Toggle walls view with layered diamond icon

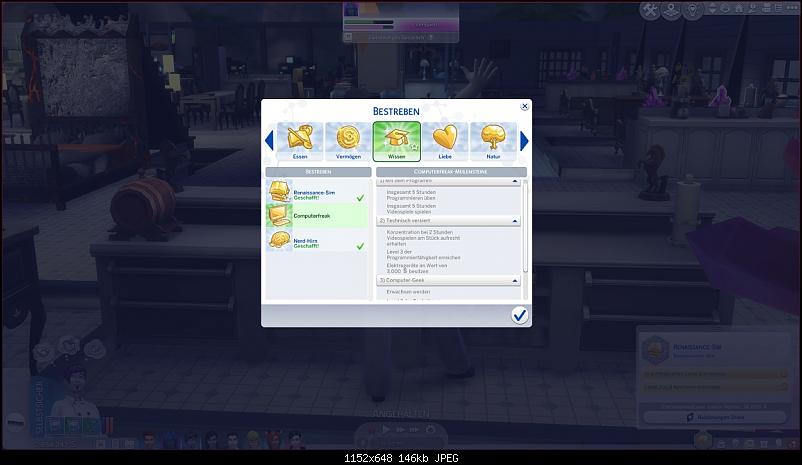click(x=725, y=8)
